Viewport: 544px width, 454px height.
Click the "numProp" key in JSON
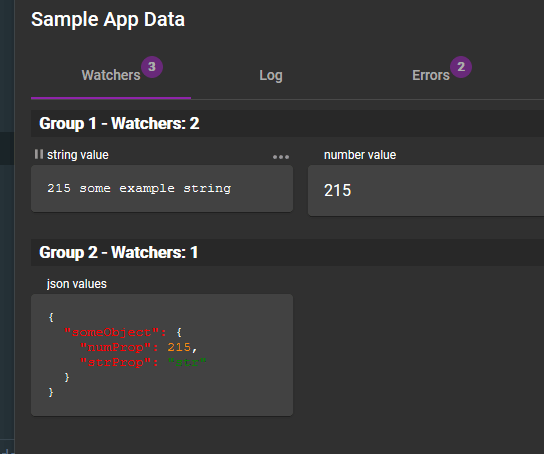coord(115,347)
